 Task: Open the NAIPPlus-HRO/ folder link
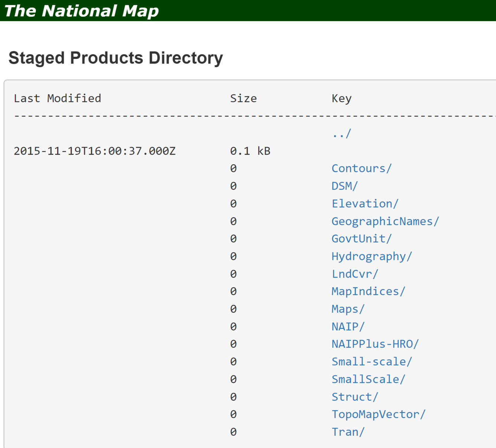pyautogui.click(x=375, y=344)
